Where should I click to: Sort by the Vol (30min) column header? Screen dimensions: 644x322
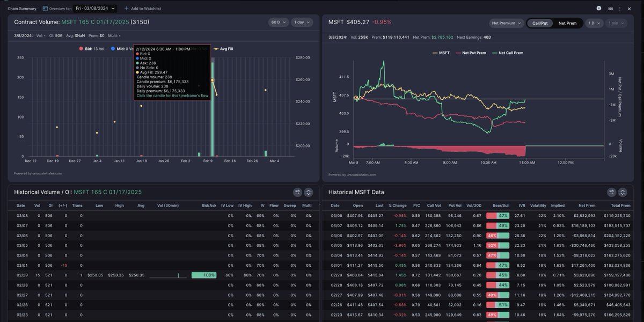pos(167,205)
